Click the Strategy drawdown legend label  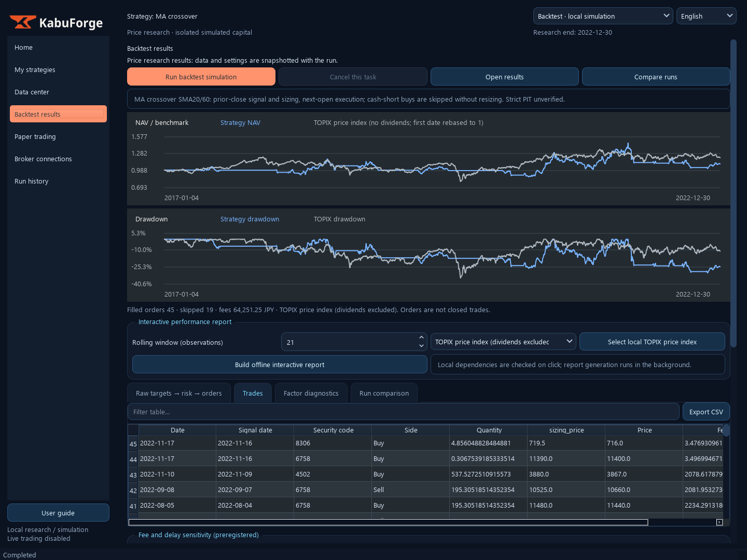[x=250, y=219]
